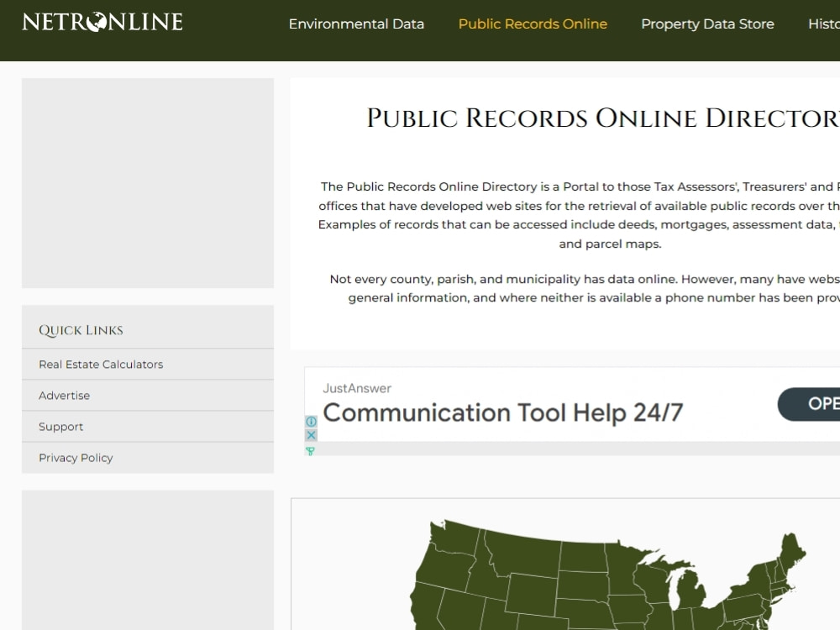Go to Property Data Store
Screen dimensions: 840x630
coord(707,24)
